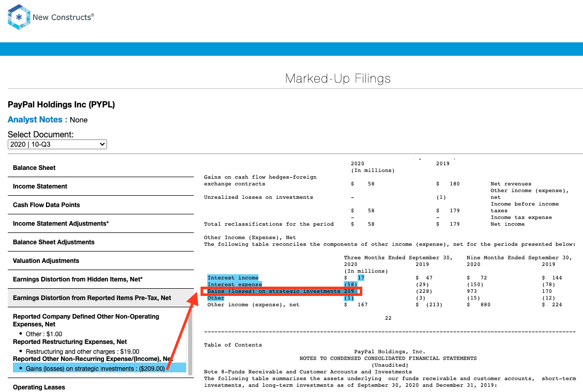Screen dimensions: 583x392
Task: Click the highlighted (58) interest expense value
Action: click(350, 284)
